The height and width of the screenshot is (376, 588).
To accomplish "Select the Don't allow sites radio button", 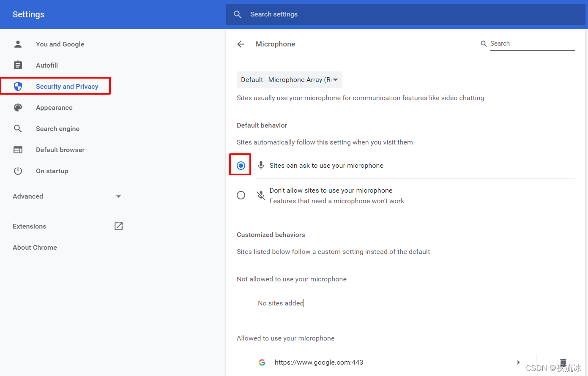I will point(241,195).
